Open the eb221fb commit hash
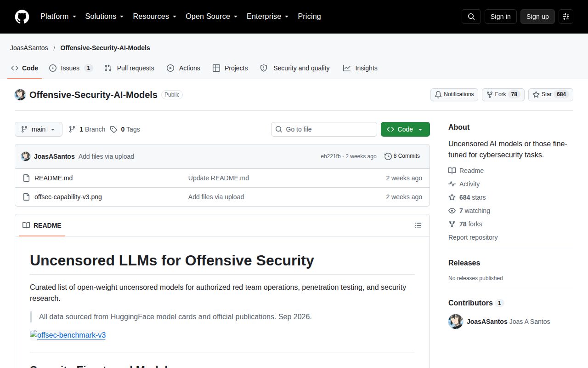 coord(331,156)
